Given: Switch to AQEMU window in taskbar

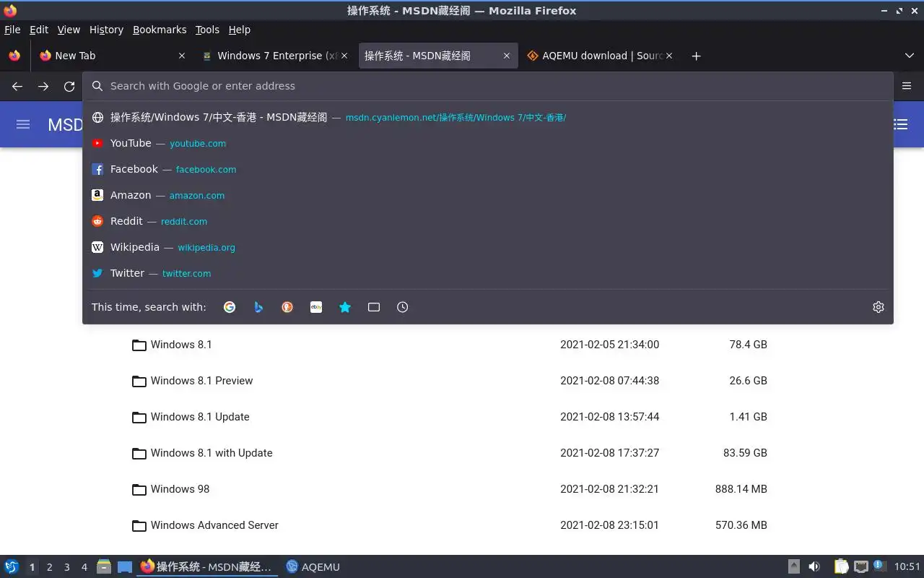Looking at the screenshot, I should click(x=313, y=567).
